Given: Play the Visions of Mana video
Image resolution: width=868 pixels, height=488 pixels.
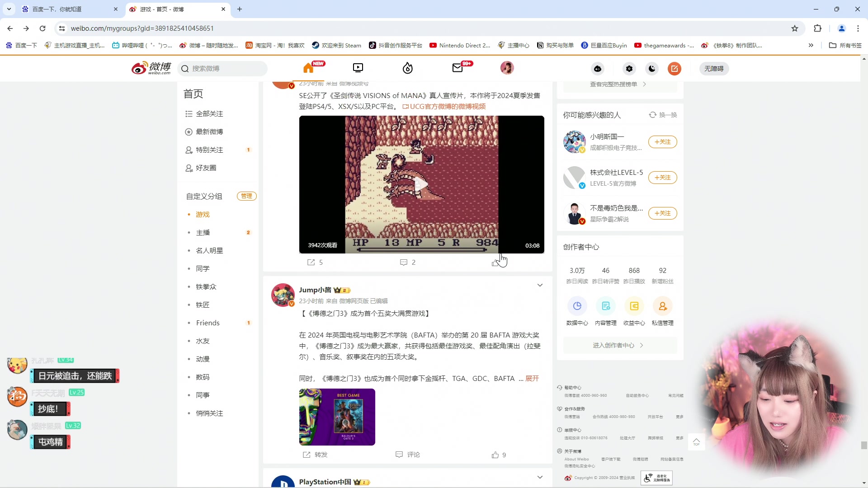Looking at the screenshot, I should [x=421, y=184].
